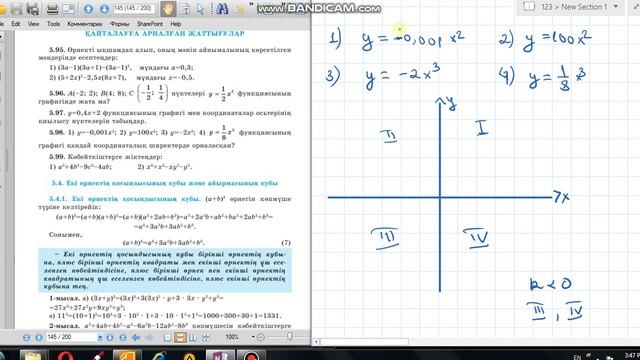Click the grayed next view forward arrow

(149, 338)
